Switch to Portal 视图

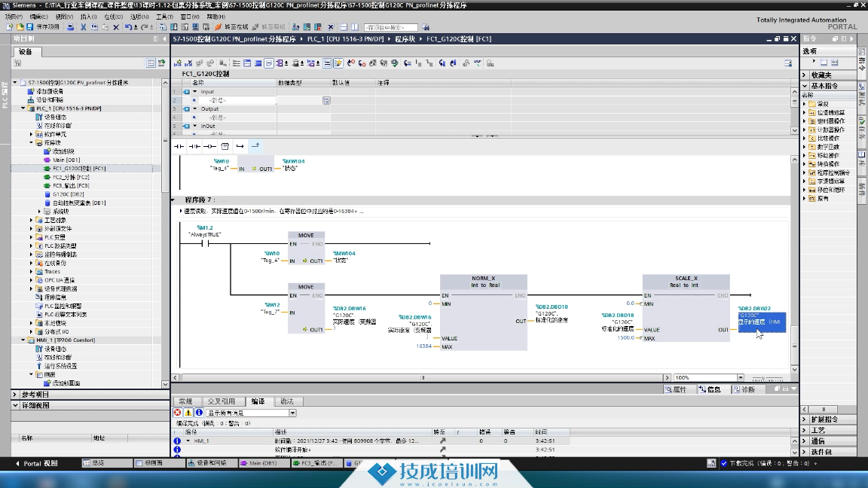click(36, 463)
